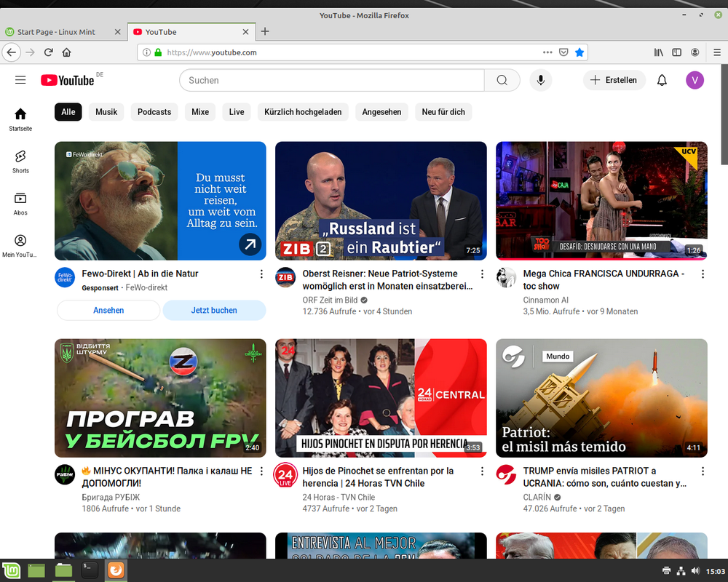Open a new browser tab
Screen dimensions: 728x582
point(265,31)
